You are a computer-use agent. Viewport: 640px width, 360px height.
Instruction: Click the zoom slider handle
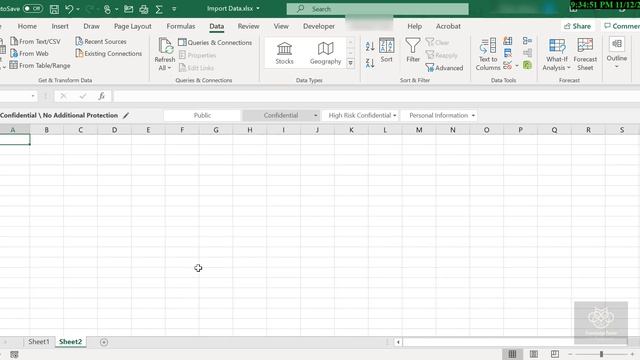pyautogui.click(x=601, y=354)
